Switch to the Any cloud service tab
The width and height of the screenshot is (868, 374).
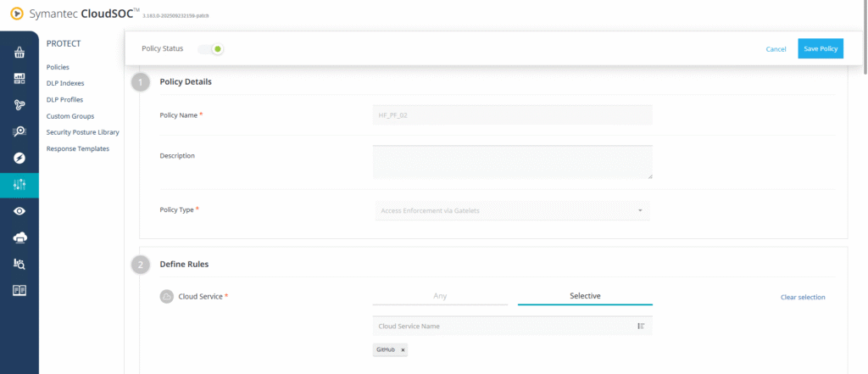(440, 296)
